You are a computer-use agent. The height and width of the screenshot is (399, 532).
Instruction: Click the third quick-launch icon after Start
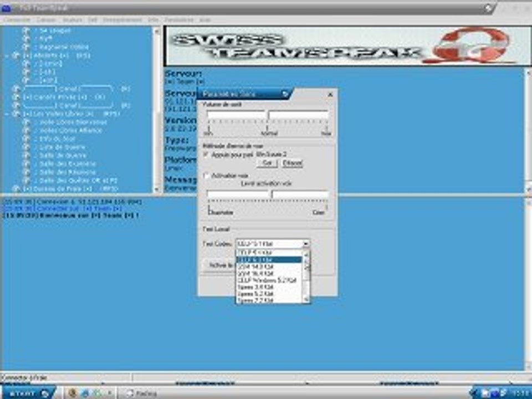98,393
